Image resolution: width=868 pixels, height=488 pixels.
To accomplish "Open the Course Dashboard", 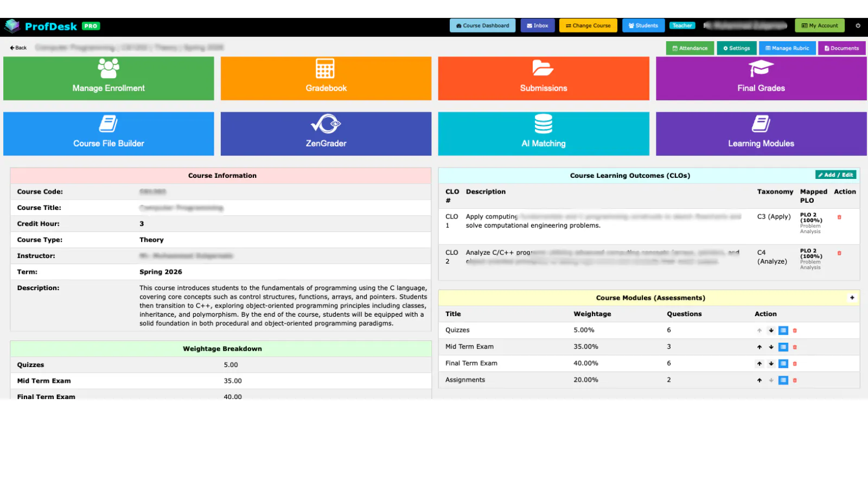I will coord(482,25).
